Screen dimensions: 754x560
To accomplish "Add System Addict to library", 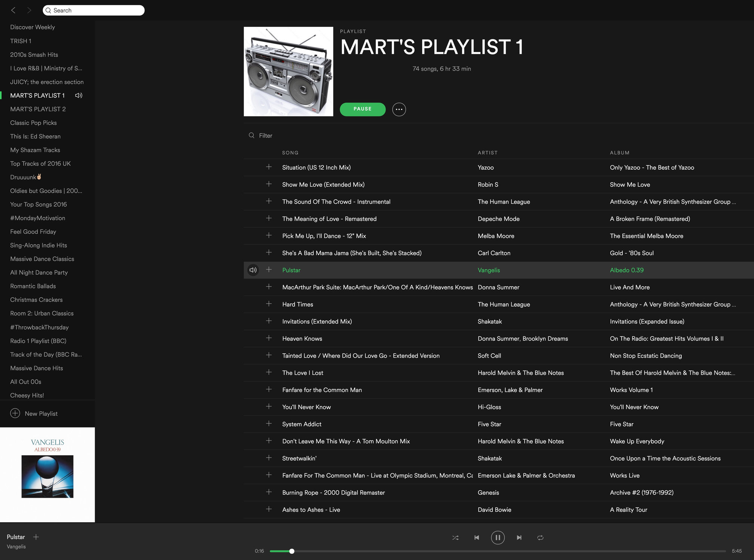I will 269,423.
